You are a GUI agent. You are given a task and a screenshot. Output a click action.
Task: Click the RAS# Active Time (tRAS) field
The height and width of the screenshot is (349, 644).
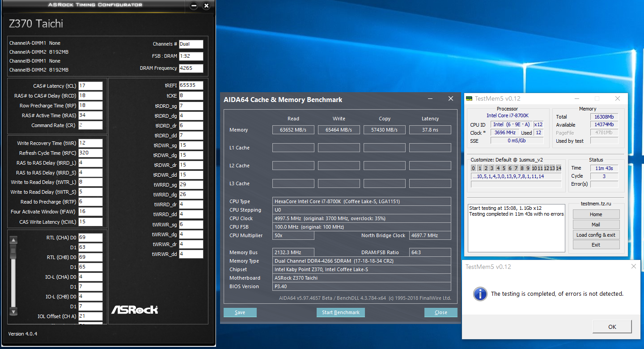(x=90, y=115)
